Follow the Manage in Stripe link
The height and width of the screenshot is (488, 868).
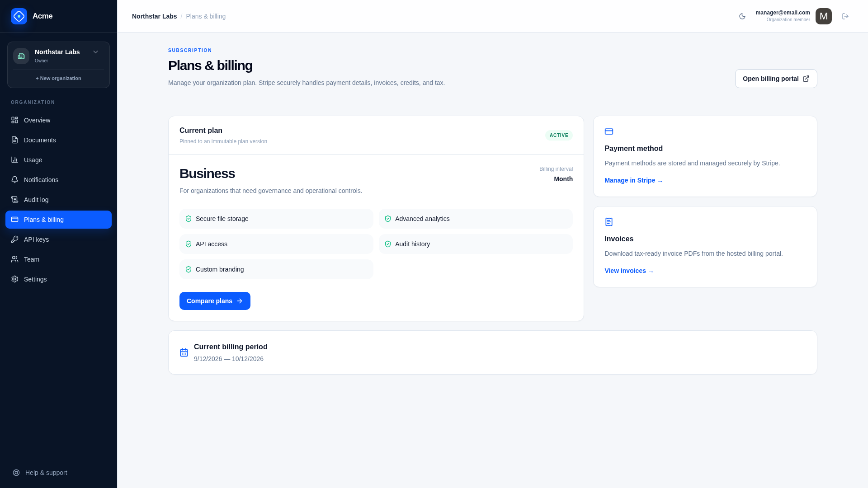tap(633, 180)
